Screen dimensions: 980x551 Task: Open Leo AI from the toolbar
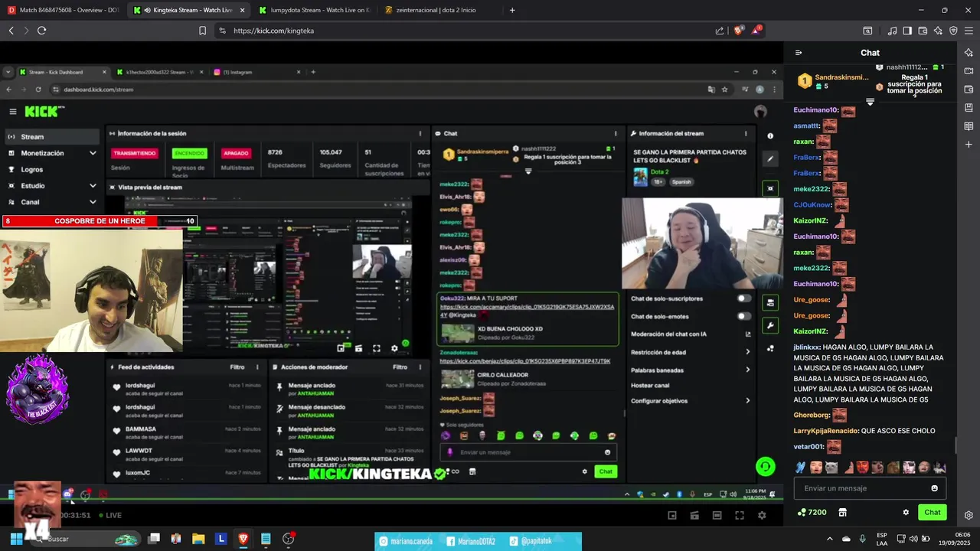938,31
